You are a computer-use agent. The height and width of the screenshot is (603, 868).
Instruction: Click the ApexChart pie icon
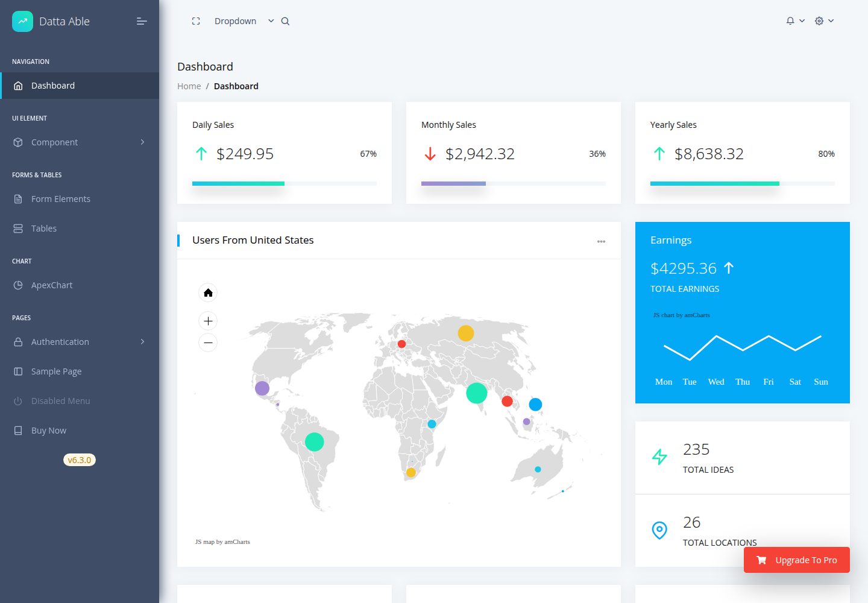[x=18, y=285]
